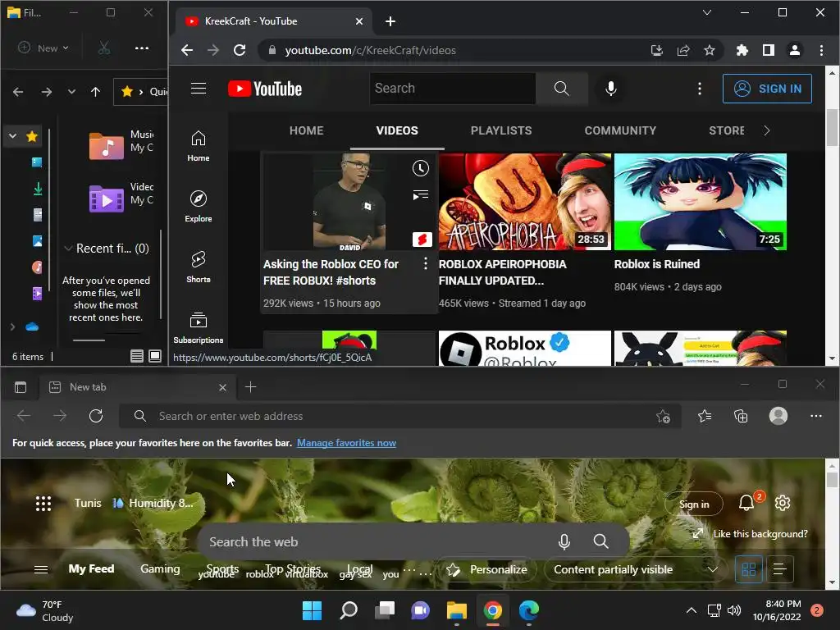Open the Chrome three-dot menu
Viewport: 840px width, 630px height.
(821, 50)
